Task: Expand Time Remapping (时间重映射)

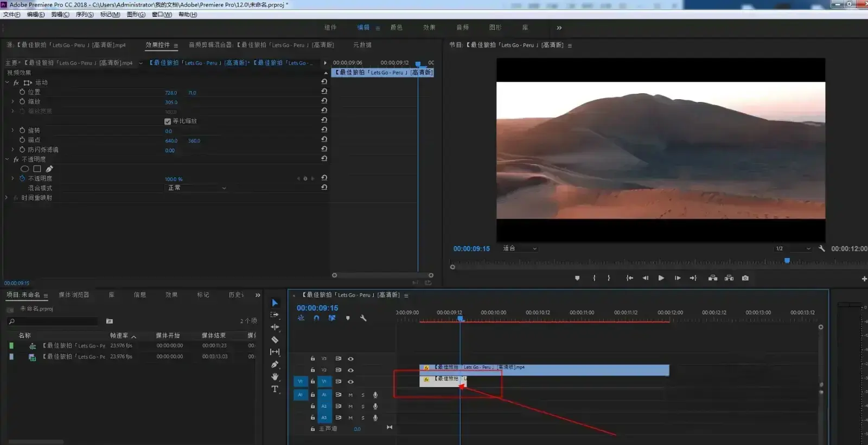Action: [x=7, y=198]
